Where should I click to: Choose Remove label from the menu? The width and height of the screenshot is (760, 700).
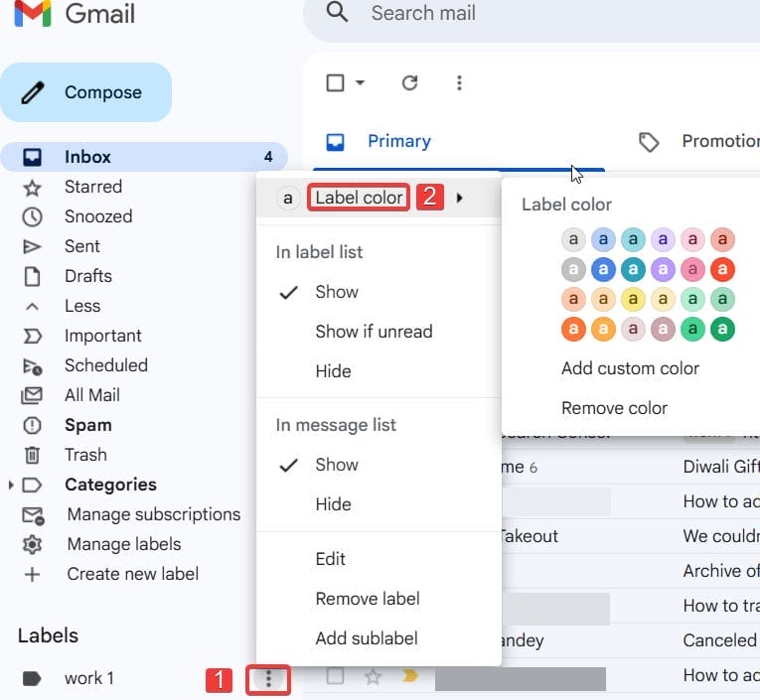pyautogui.click(x=367, y=599)
